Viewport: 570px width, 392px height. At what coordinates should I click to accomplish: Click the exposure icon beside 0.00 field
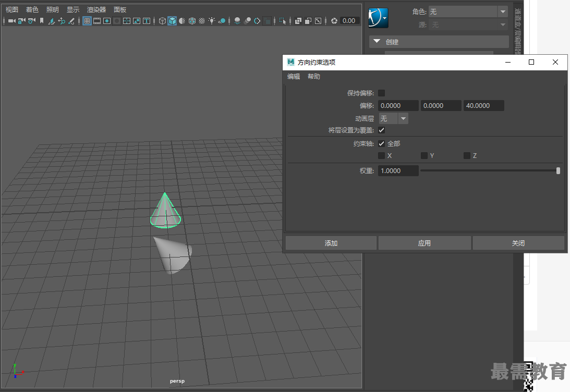coord(334,21)
